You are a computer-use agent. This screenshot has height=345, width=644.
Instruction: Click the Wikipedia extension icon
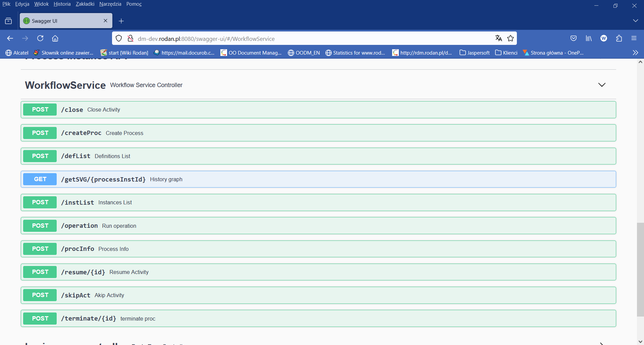point(604,38)
